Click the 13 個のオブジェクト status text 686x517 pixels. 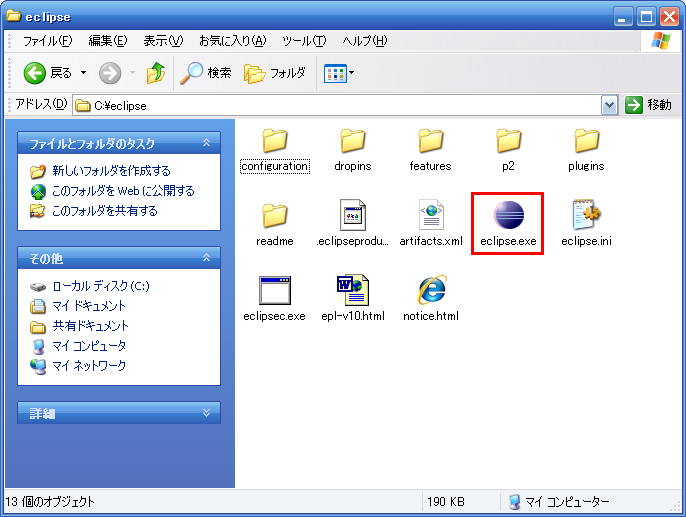pyautogui.click(x=49, y=501)
